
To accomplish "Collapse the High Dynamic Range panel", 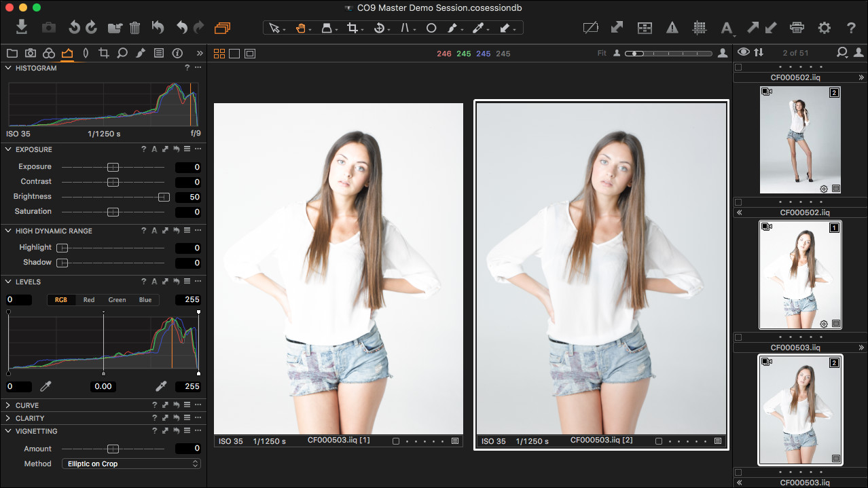I will [8, 231].
